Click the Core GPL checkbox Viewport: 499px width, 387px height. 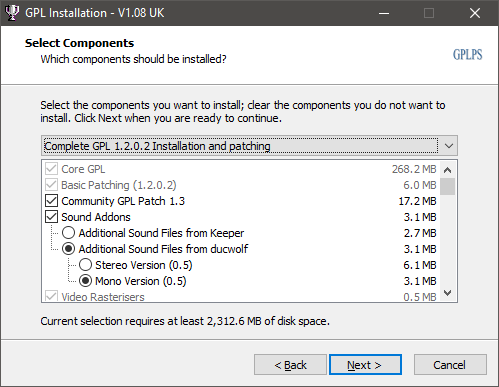pos(51,169)
